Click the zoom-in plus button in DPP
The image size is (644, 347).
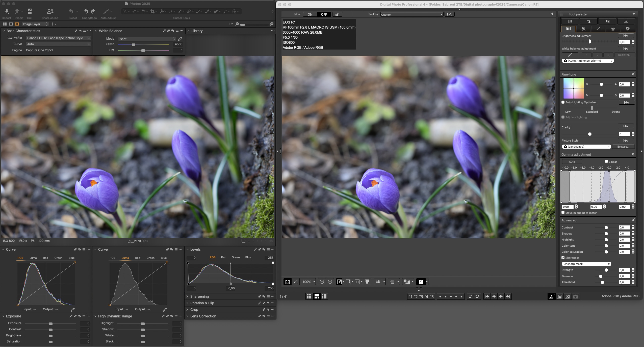[330, 282]
